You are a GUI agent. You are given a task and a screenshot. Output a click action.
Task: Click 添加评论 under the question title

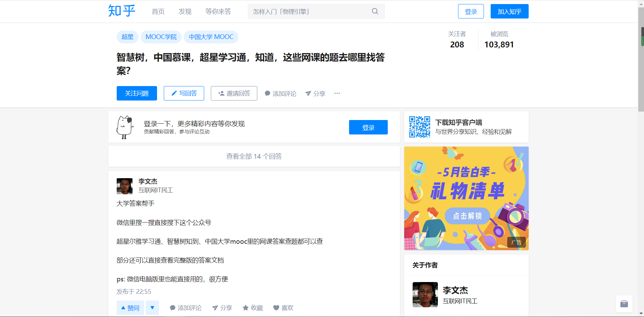[x=280, y=93]
